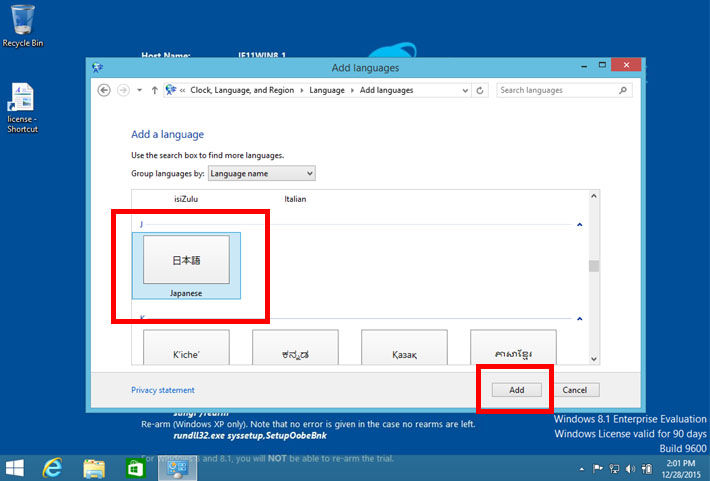
Task: Click the Add button
Action: click(516, 390)
